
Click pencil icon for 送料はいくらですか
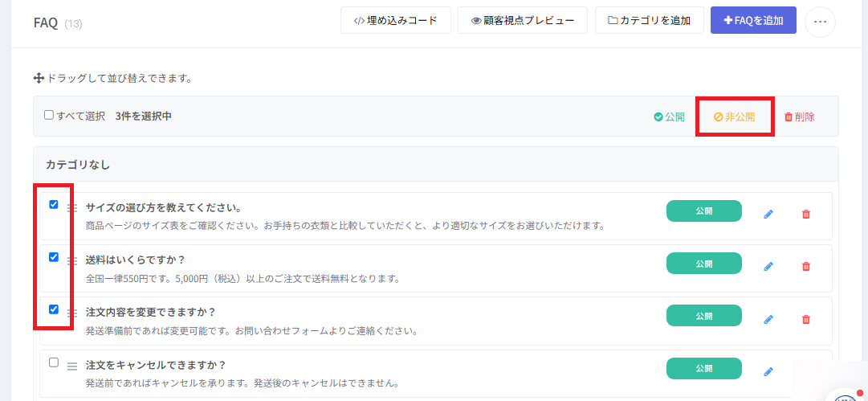[x=768, y=267]
